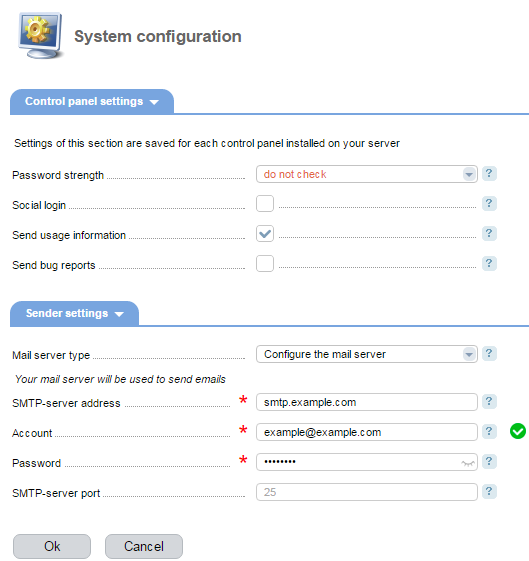Click green check mark beside Account
529x561 pixels.
click(518, 431)
